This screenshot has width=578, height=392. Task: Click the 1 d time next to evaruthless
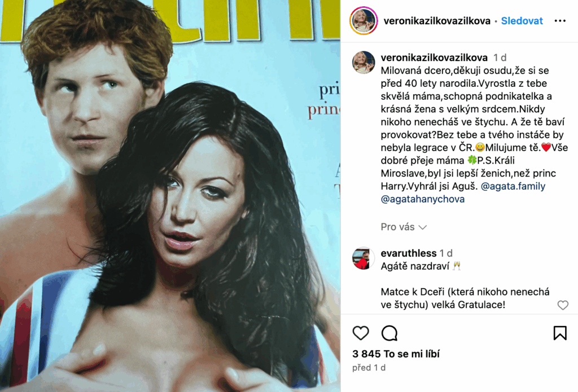[x=446, y=253]
